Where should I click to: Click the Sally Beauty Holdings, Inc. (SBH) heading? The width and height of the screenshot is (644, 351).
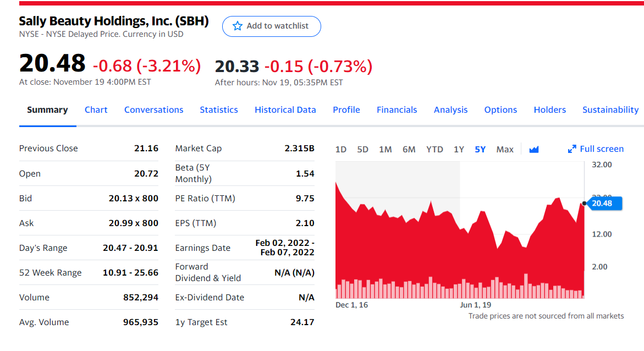[x=114, y=21]
